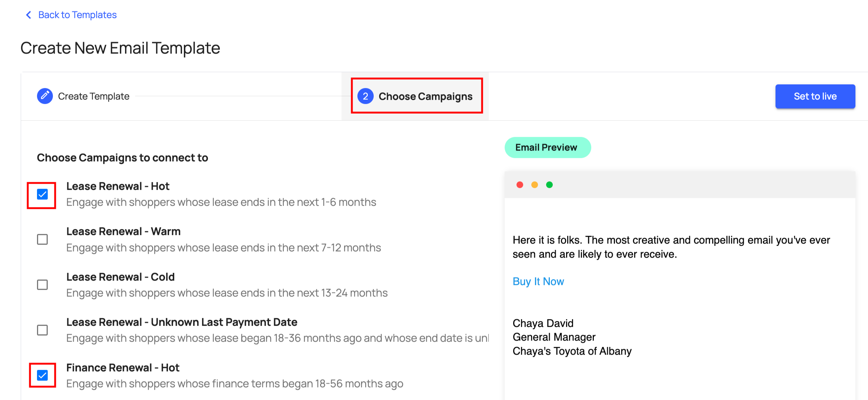
Task: Click the back chevron beside Back to Templates
Action: coord(28,15)
